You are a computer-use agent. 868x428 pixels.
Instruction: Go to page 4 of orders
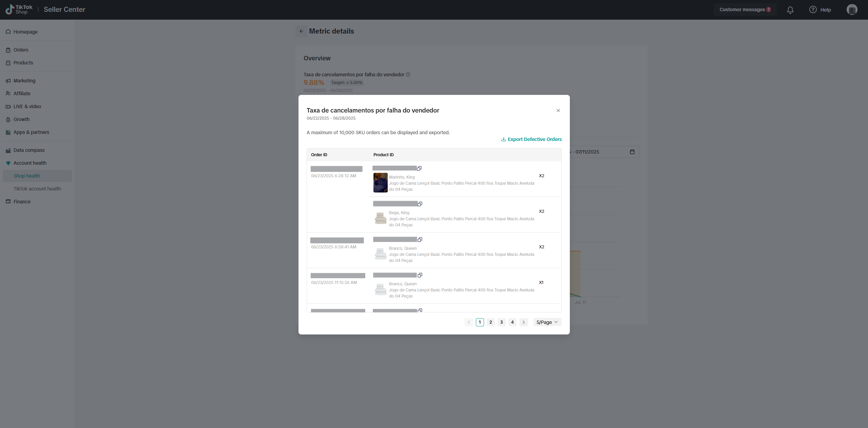pos(512,322)
